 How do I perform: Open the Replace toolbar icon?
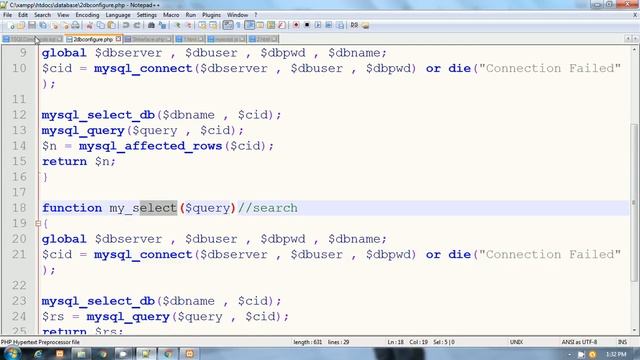[x=162, y=25]
